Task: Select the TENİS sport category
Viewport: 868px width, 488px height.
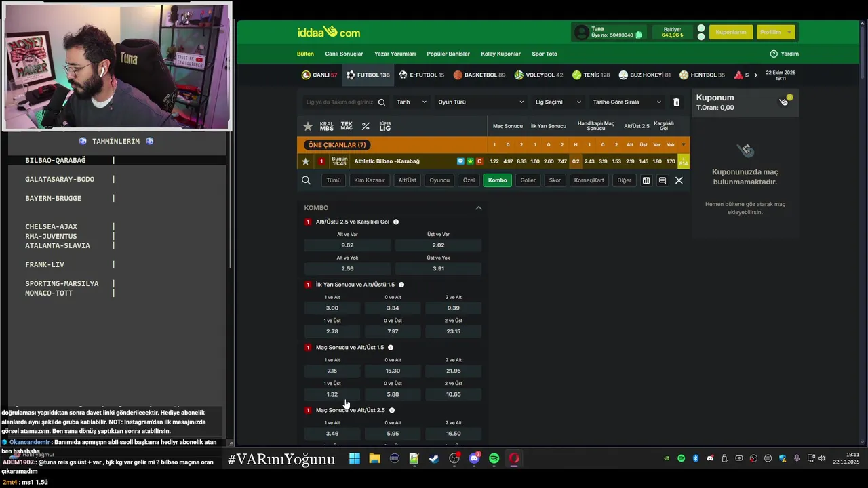Action: [591, 75]
